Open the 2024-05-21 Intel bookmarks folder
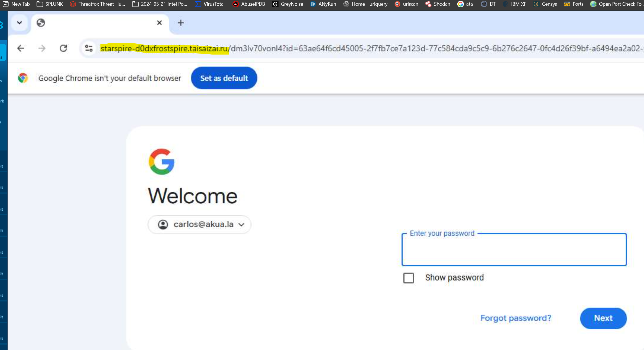Viewport: 644px width, 350px height. (x=160, y=4)
